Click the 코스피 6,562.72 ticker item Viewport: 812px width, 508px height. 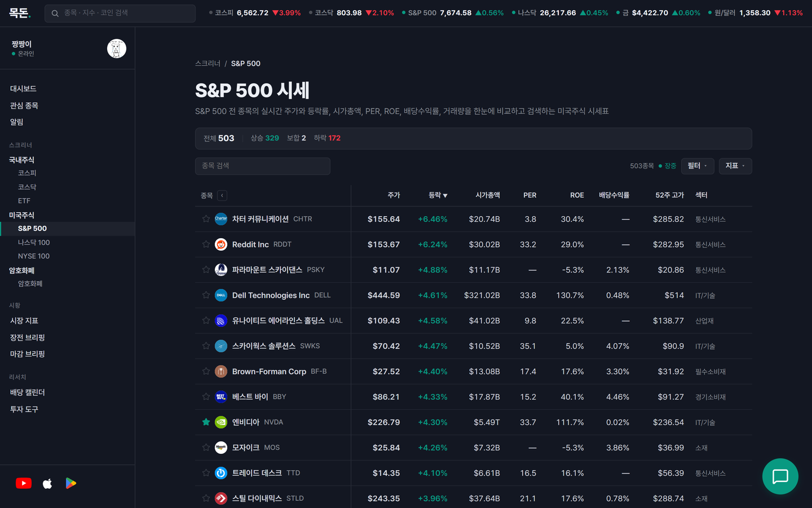click(255, 13)
